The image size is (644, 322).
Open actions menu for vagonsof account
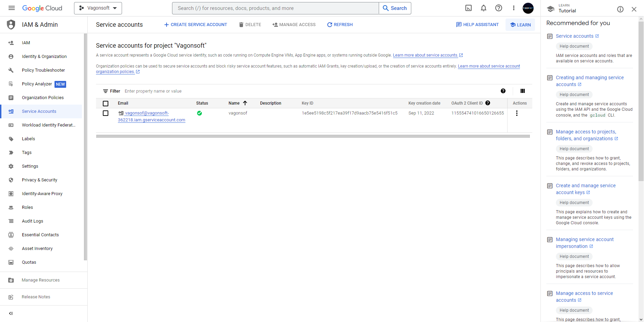(517, 113)
